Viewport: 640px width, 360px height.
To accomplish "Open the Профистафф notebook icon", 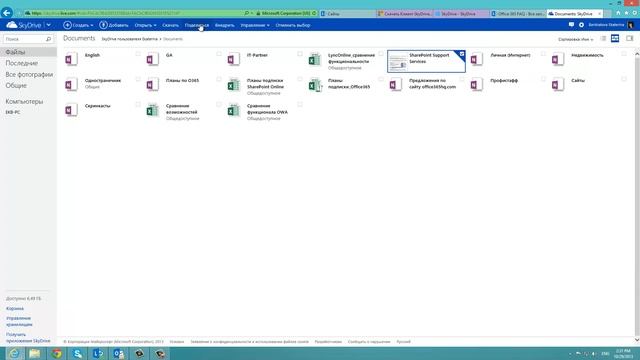I will (x=476, y=84).
